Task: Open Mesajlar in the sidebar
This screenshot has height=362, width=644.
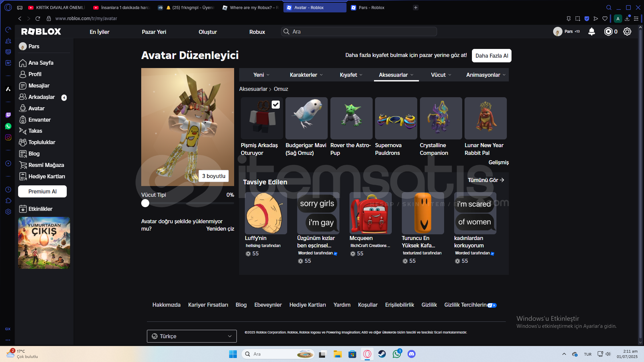Action: click(39, 85)
